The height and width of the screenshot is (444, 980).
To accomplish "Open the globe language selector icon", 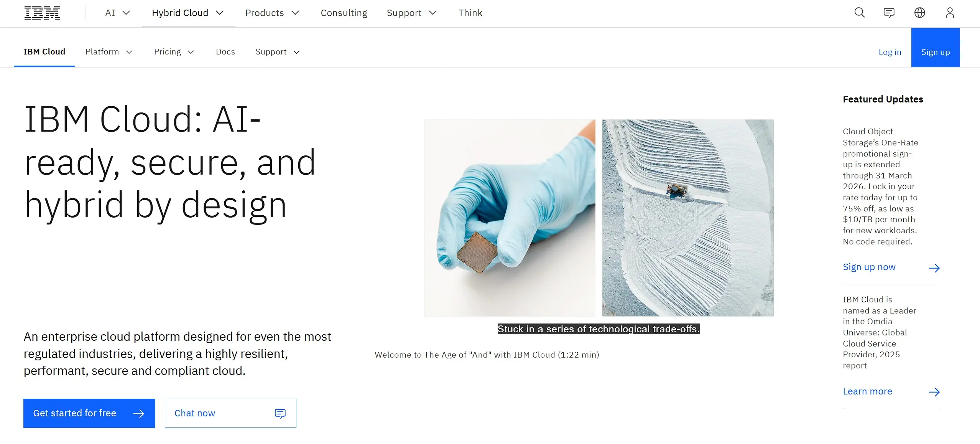I will (x=919, y=13).
